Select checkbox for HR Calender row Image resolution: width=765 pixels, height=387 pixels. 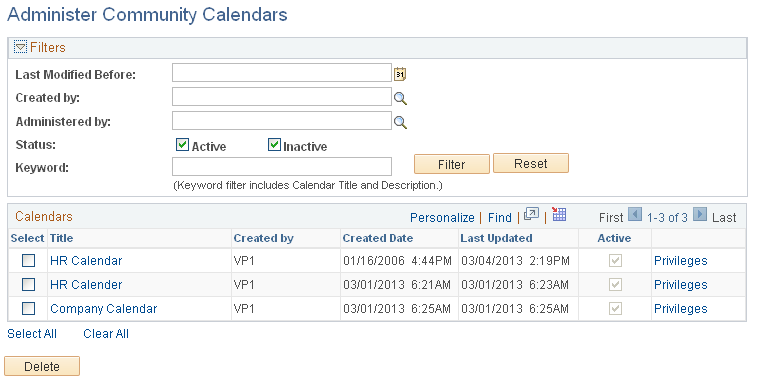(x=29, y=285)
